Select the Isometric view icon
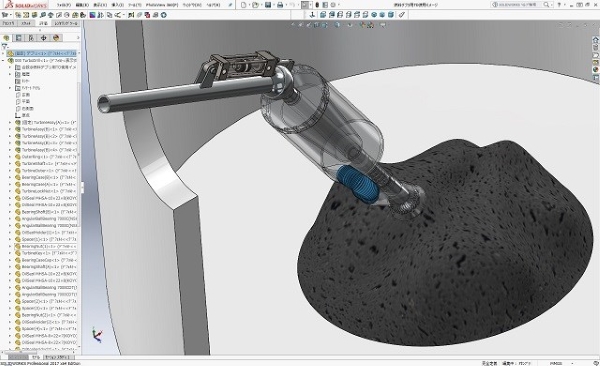 [x=374, y=15]
